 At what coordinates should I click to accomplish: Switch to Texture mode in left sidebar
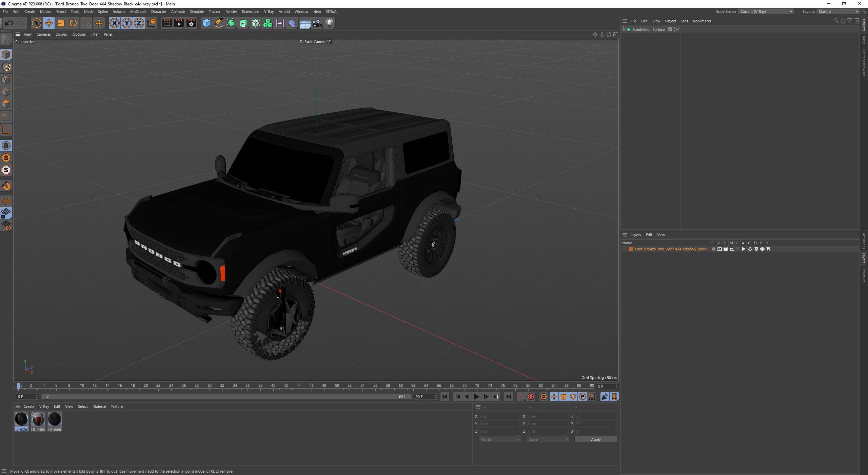[6, 67]
